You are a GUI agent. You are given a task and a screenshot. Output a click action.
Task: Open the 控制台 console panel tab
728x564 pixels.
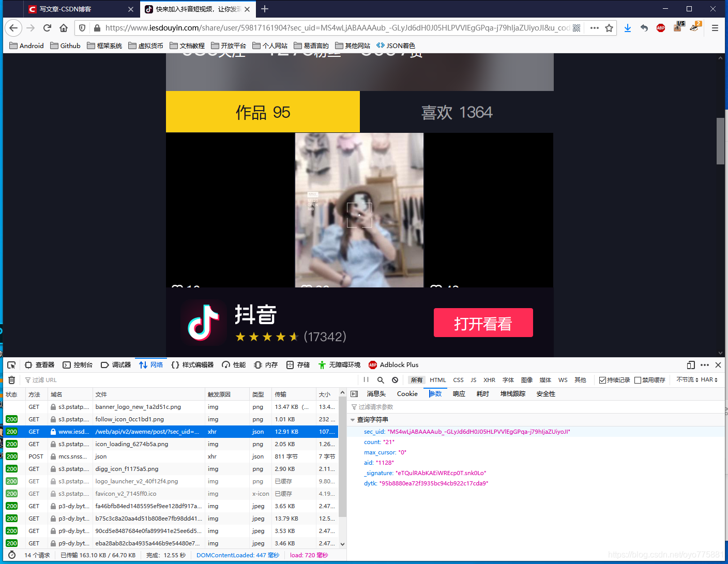(x=78, y=365)
